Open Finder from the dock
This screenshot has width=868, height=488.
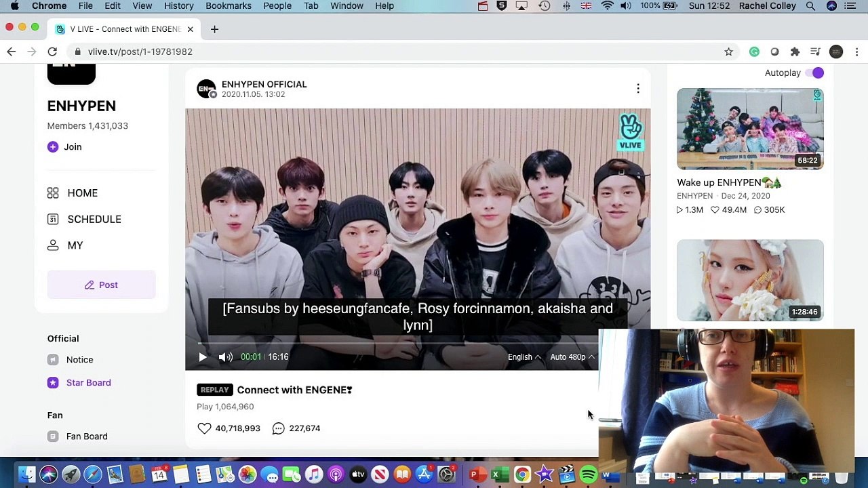coord(26,474)
